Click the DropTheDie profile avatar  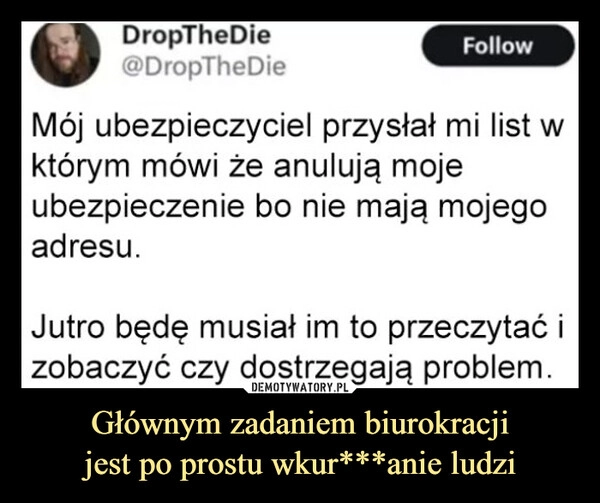click(x=65, y=54)
